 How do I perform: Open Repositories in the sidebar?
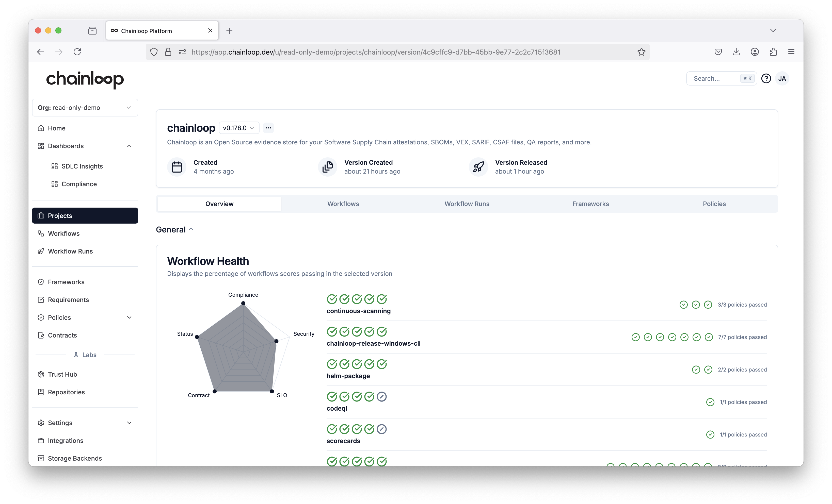coord(85,392)
